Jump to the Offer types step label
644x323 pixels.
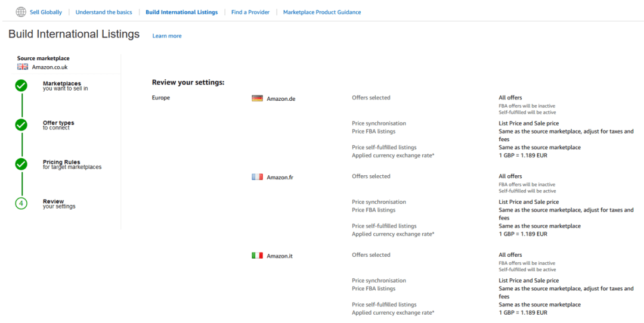tap(58, 123)
